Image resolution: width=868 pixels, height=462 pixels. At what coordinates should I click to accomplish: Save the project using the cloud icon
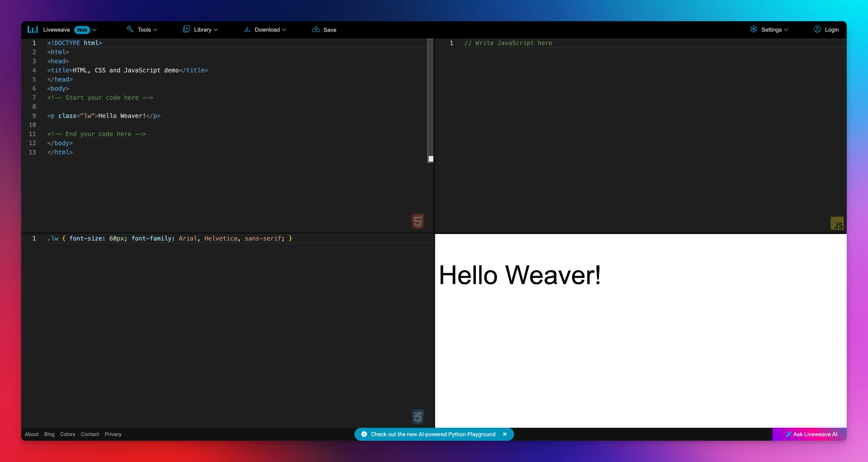pos(316,30)
